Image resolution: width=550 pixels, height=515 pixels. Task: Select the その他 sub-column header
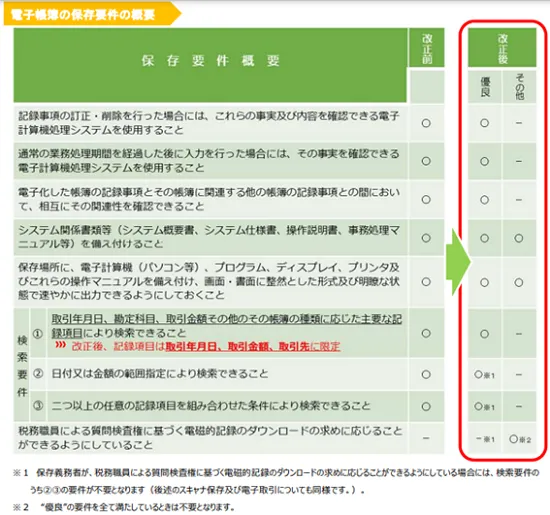coord(519,87)
